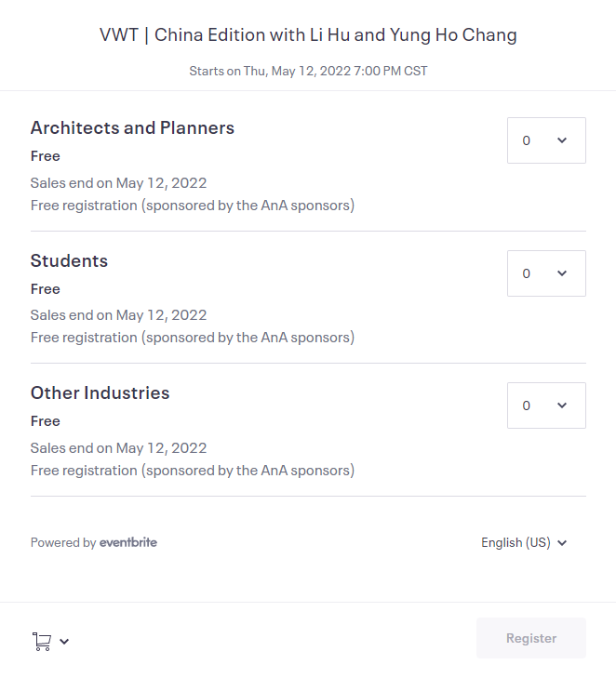Click the eventbrite logo link

pyautogui.click(x=128, y=542)
